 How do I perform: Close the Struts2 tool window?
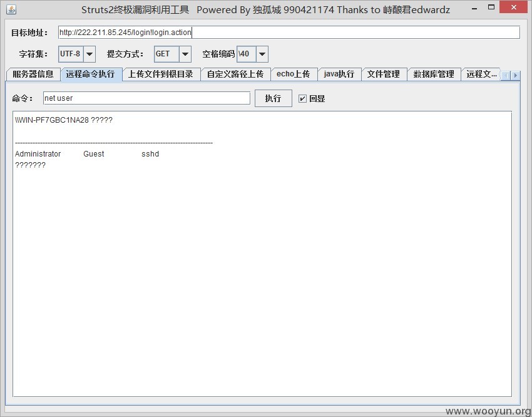(x=514, y=7)
